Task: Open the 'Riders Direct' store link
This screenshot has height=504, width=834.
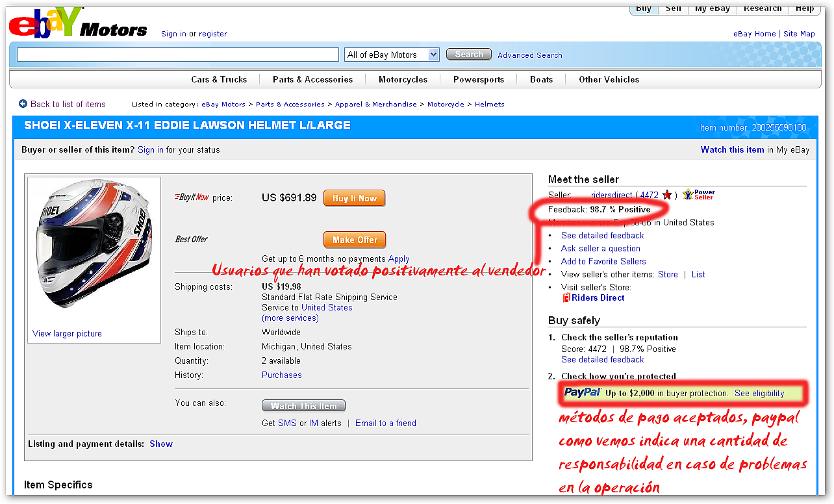Action: 598,297
